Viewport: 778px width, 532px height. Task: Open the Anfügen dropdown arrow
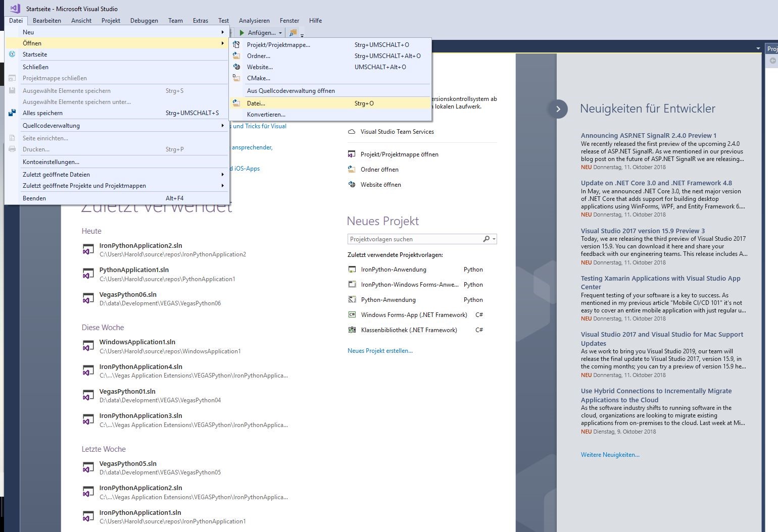[x=280, y=33]
